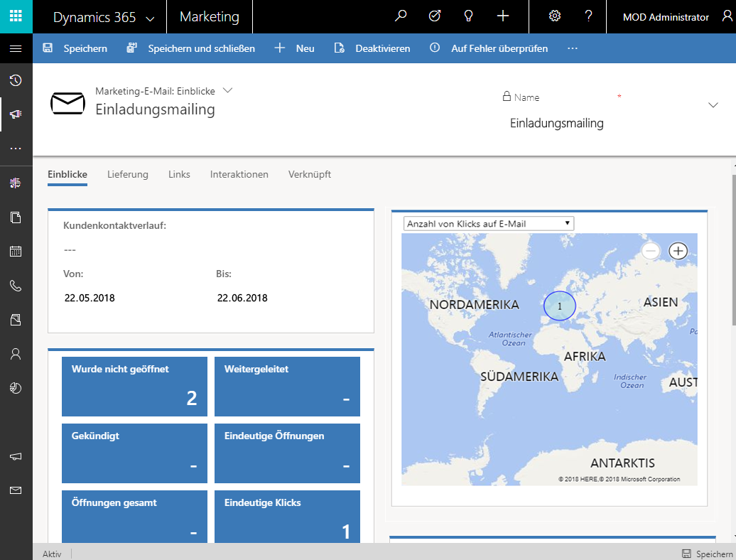Click the Kundenkontaktverlauf empty value
736x560 pixels.
click(x=70, y=250)
